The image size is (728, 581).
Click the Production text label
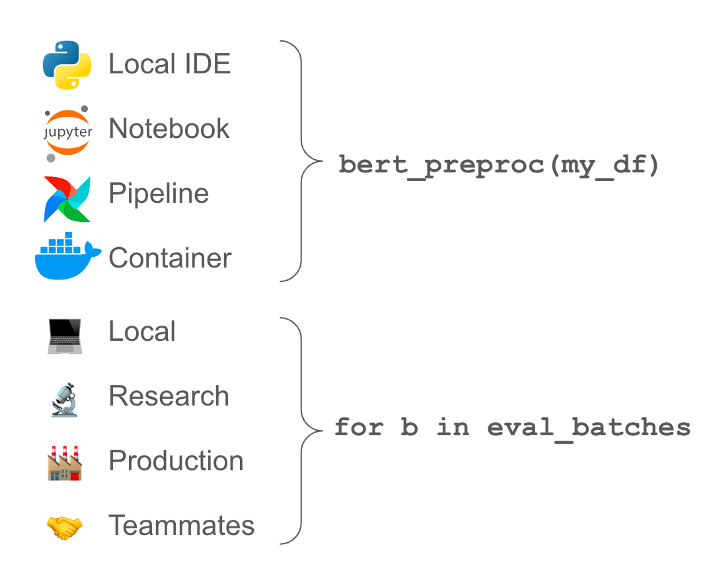(x=176, y=461)
